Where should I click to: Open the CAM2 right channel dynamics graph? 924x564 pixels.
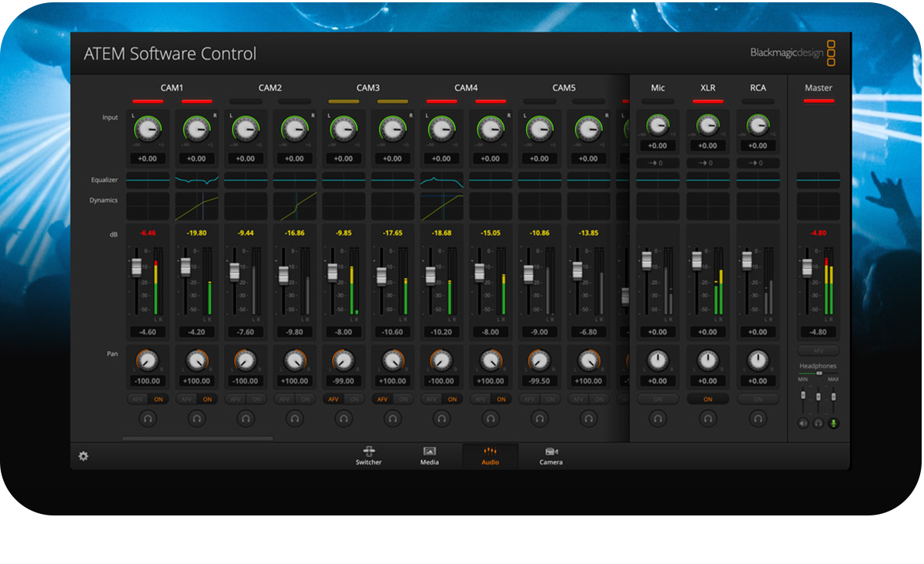pyautogui.click(x=295, y=206)
